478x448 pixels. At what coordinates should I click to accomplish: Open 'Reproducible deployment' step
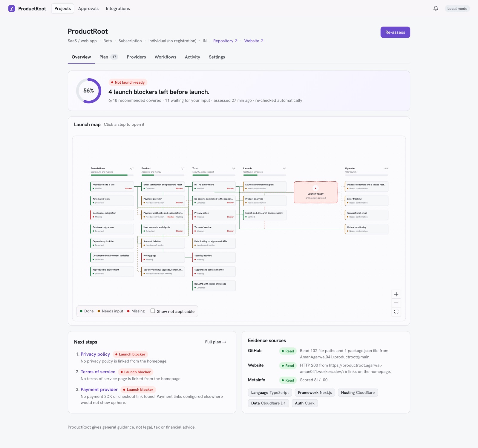click(112, 271)
